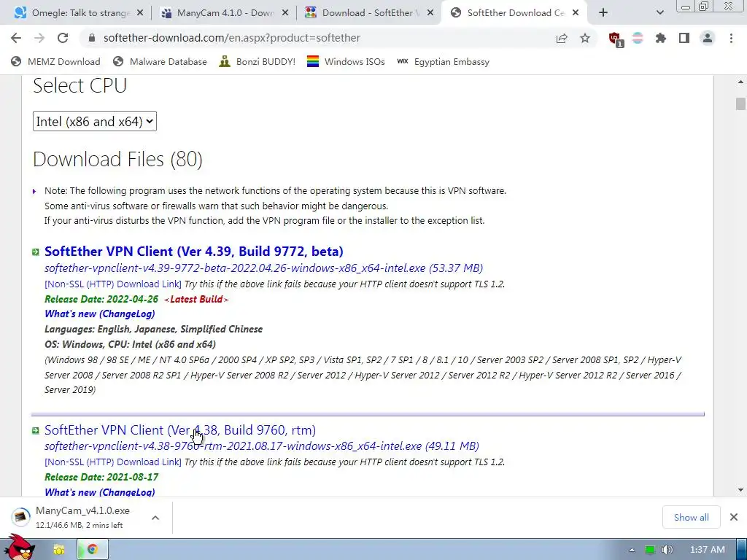
Task: Close the Download - SoftEther tab
Action: click(430, 13)
